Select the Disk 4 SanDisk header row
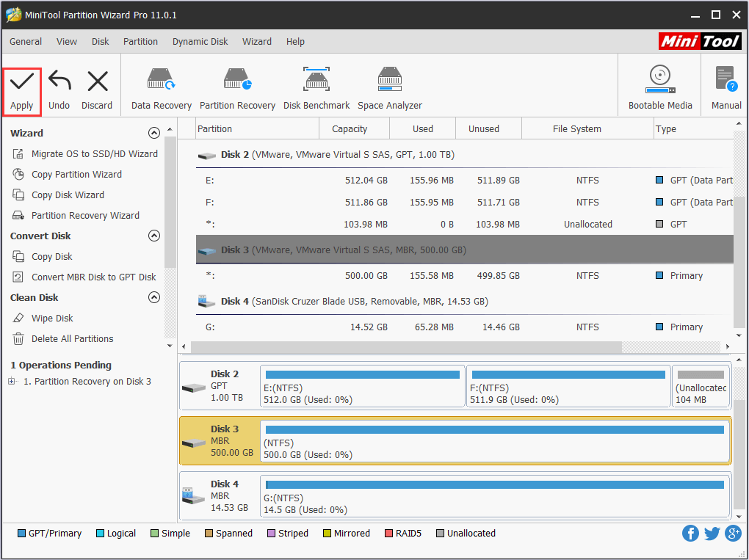This screenshot has width=749, height=560. [464, 301]
